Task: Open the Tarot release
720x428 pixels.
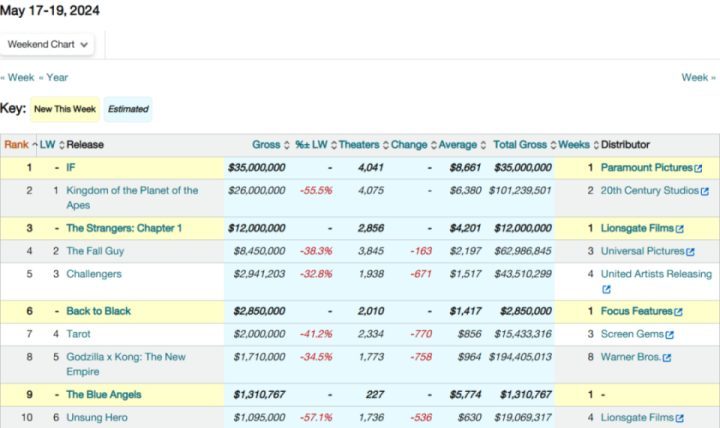Action: [x=78, y=334]
